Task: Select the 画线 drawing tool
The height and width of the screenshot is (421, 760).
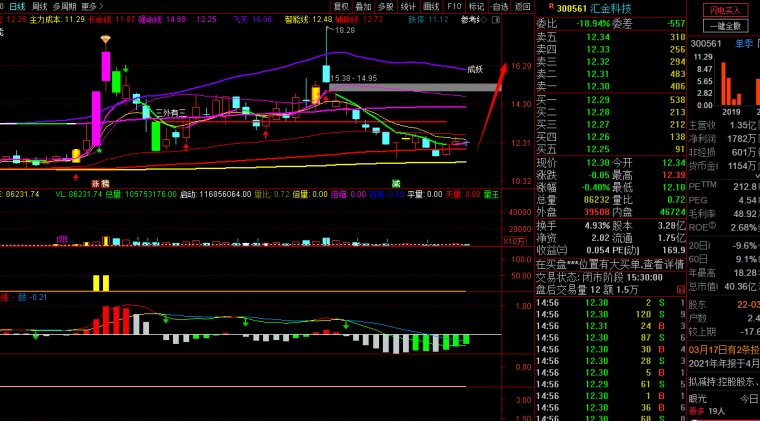Action: (431, 6)
